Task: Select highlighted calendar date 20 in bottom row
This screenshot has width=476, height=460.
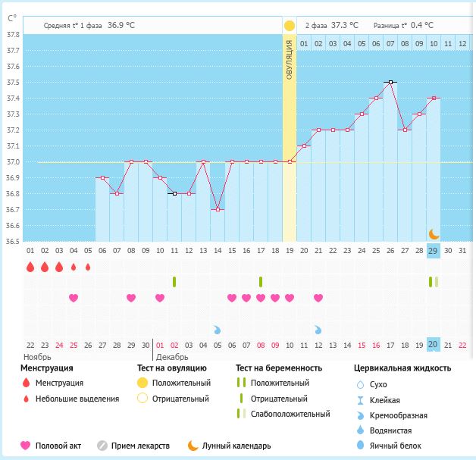Action: coord(434,344)
